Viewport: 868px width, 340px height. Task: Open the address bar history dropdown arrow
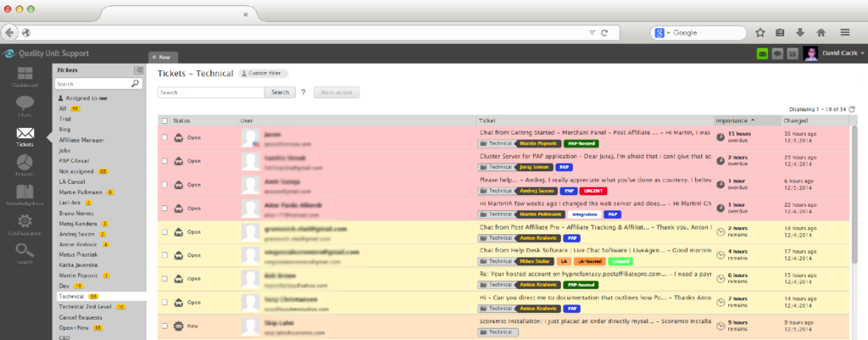pyautogui.click(x=592, y=33)
